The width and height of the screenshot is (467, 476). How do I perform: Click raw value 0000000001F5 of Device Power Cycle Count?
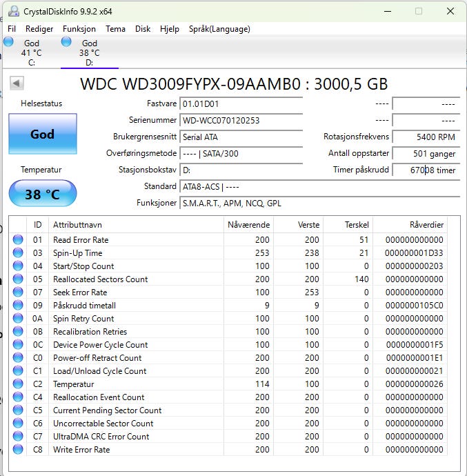(x=415, y=344)
